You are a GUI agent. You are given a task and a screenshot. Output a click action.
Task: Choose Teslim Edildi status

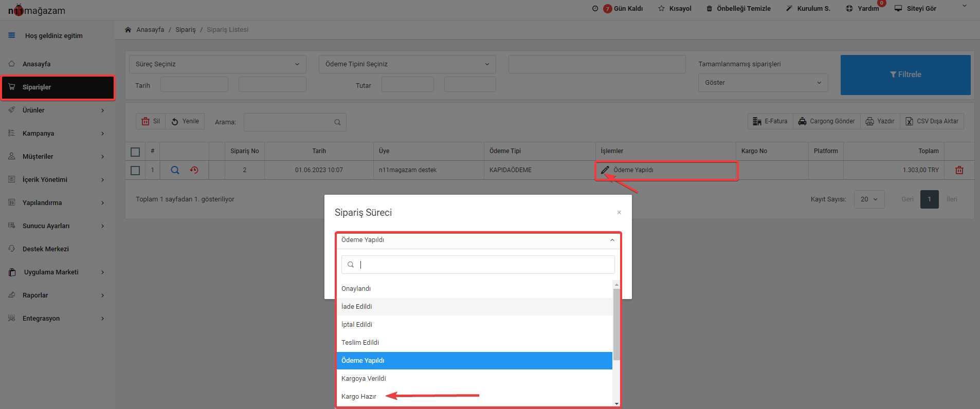(x=475, y=343)
